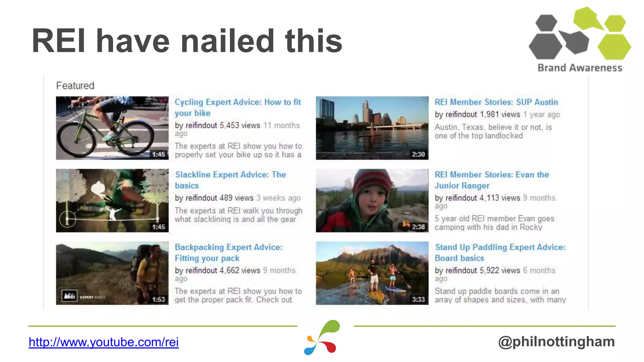Click the '4,113 views' text on Evan video
This screenshot has width=644, height=362.
pos(500,198)
